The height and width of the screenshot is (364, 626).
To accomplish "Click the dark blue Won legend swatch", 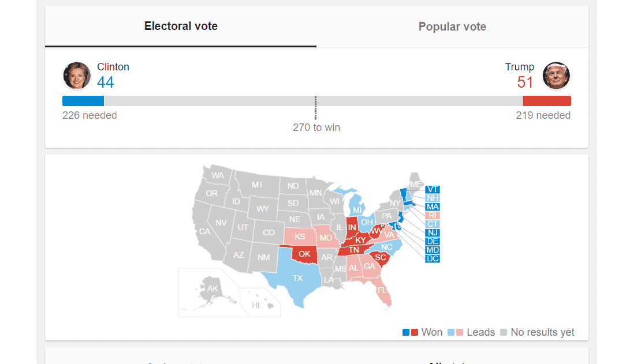I will (x=406, y=332).
